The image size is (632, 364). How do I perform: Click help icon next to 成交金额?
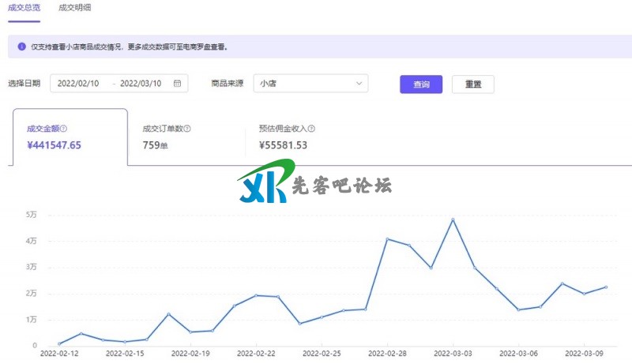[65, 129]
